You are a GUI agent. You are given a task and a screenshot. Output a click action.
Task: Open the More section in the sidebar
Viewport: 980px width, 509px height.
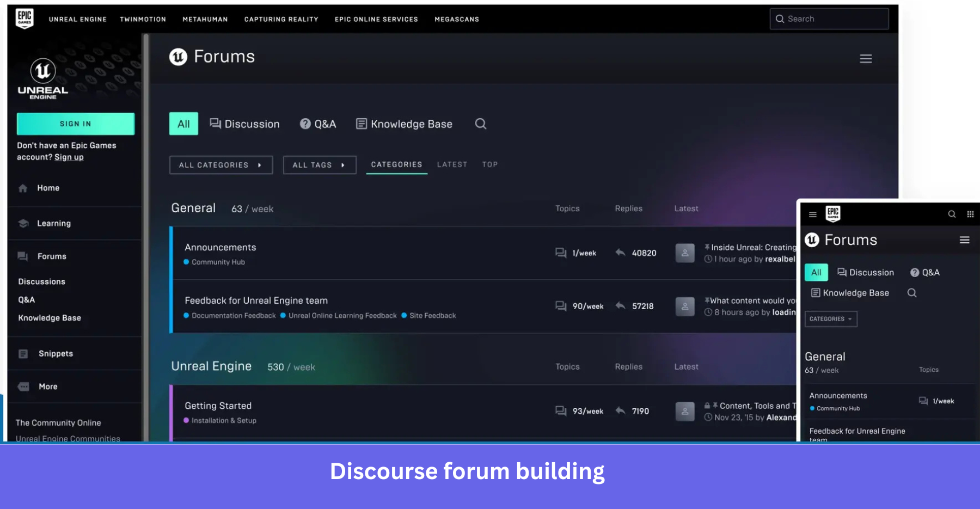coord(23,386)
